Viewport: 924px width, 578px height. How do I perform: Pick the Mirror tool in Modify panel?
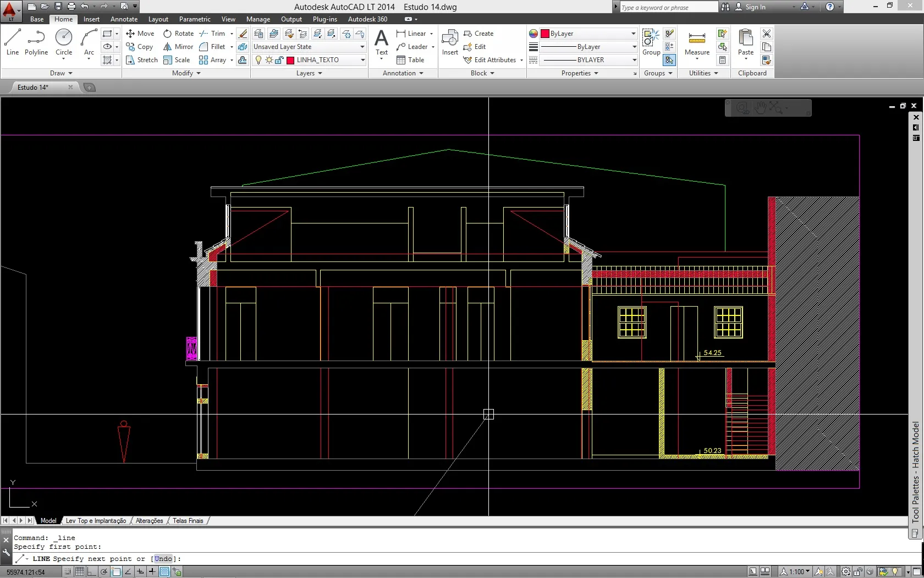point(178,47)
